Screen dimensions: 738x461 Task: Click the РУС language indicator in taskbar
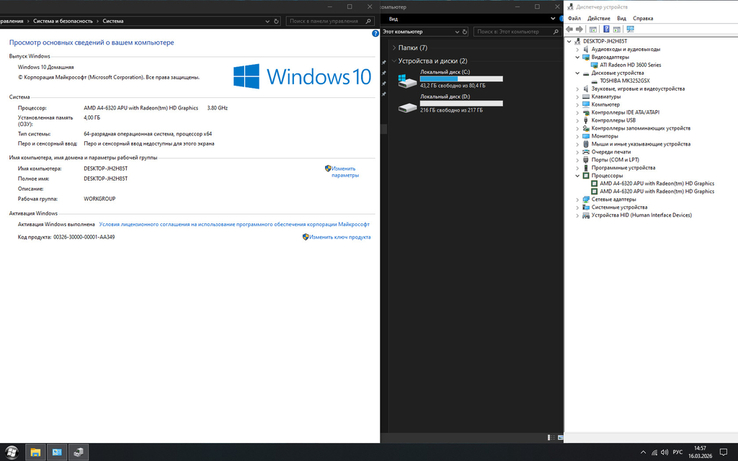678,453
